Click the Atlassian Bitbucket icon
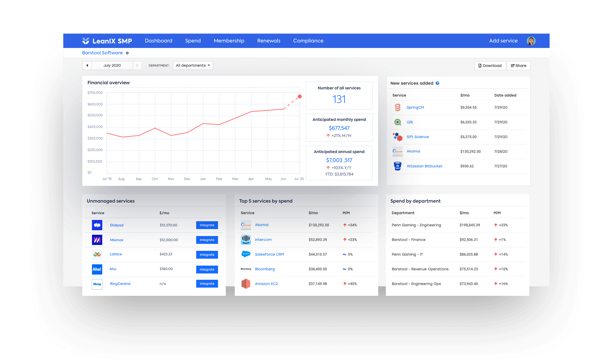613x364 pixels. (398, 166)
